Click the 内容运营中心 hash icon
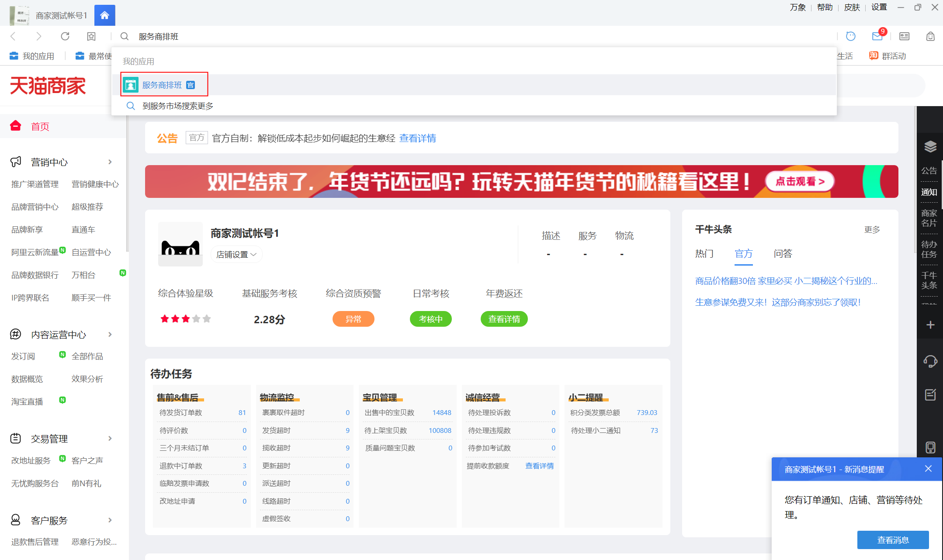Screen dimensions: 943x560 [x=16, y=335]
